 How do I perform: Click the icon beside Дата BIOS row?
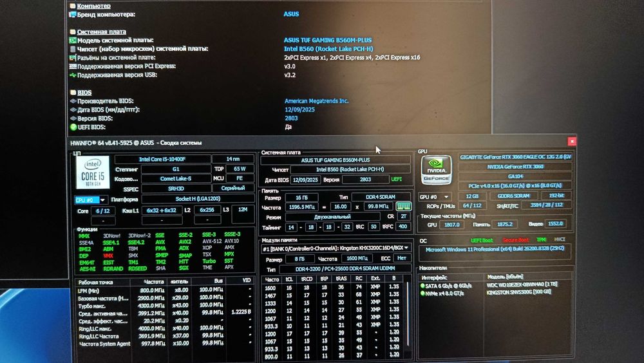(73, 109)
